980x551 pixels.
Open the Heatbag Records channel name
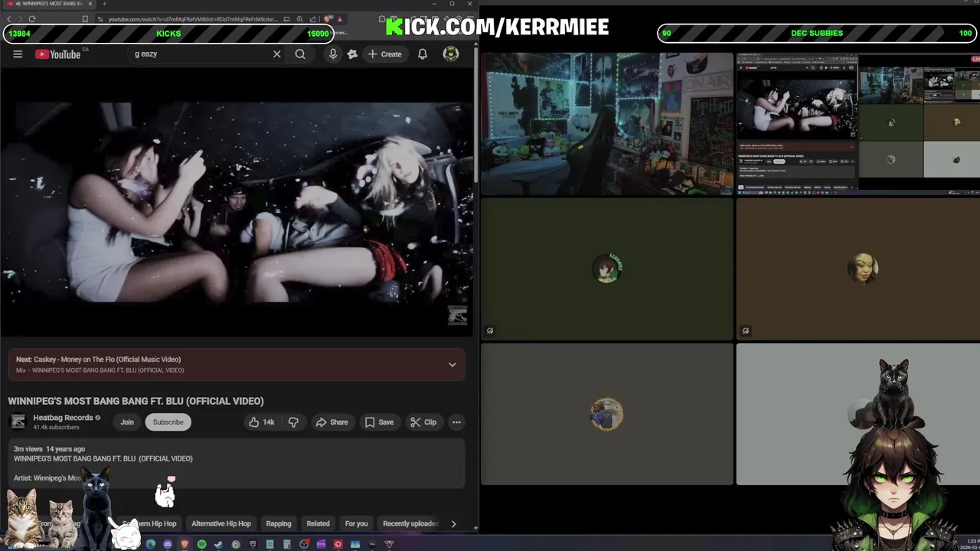[63, 418]
